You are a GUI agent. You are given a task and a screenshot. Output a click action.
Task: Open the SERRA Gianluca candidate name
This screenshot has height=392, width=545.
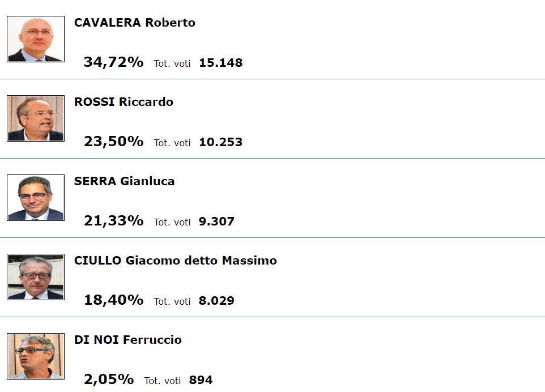124,181
